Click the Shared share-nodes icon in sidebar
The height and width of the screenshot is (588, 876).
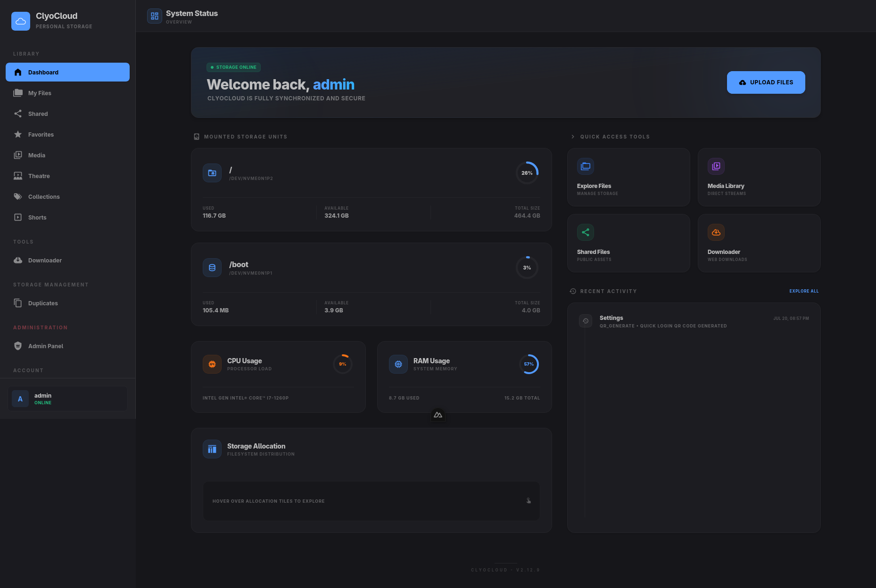[18, 114]
